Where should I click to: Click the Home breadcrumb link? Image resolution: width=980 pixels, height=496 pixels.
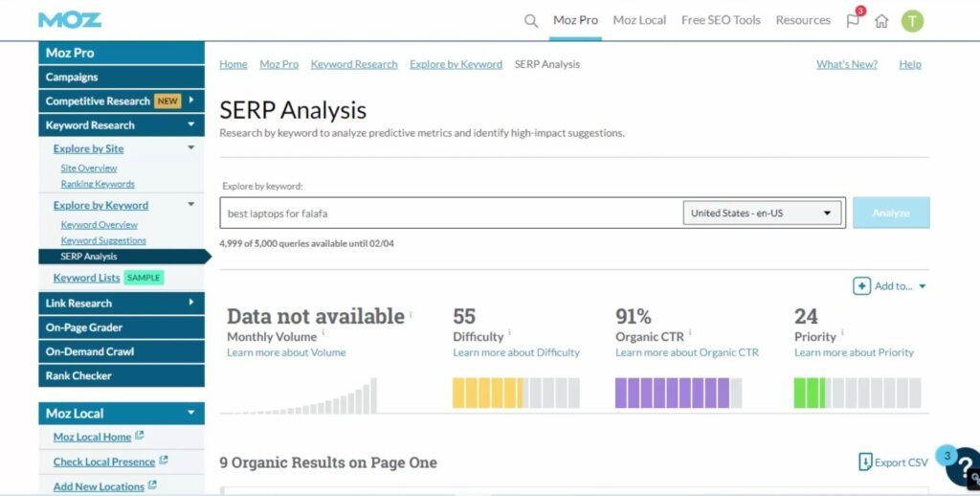234,64
